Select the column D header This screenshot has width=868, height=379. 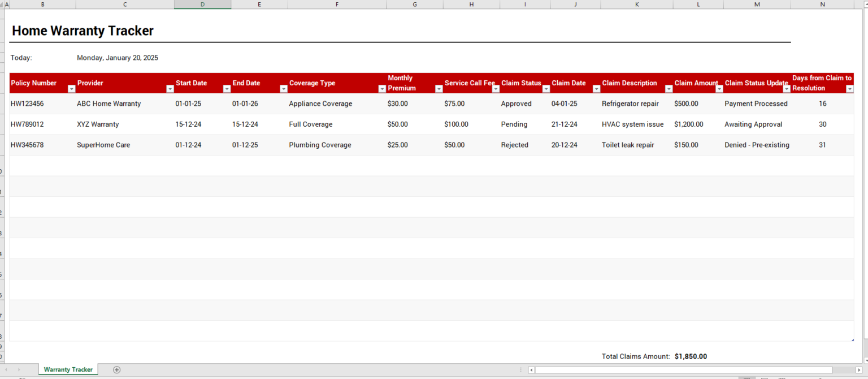202,4
